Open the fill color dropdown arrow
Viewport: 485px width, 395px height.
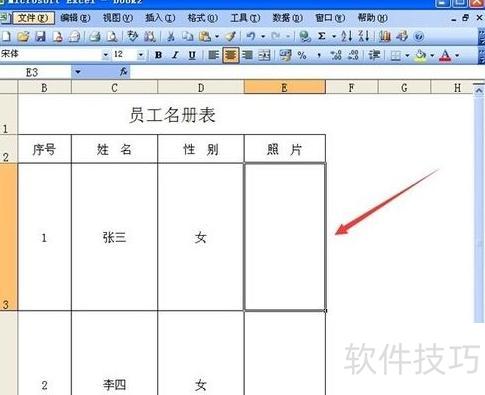pyautogui.click(x=432, y=55)
